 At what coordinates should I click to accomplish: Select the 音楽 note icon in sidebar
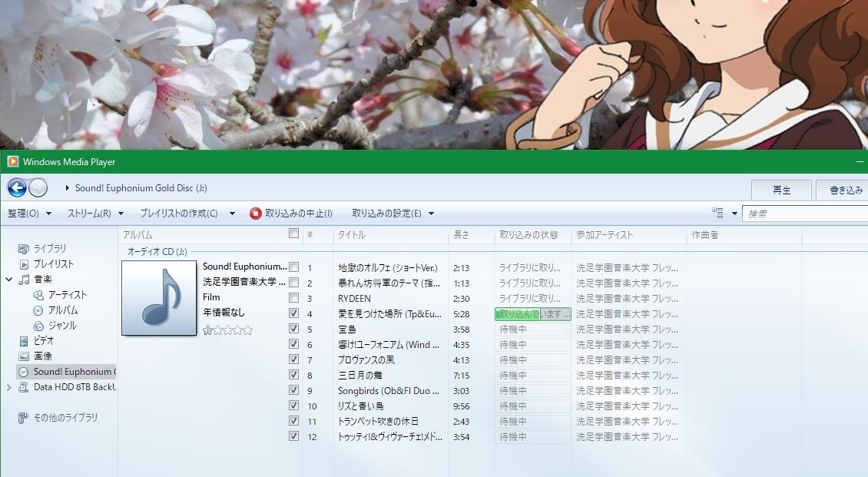pyautogui.click(x=24, y=280)
